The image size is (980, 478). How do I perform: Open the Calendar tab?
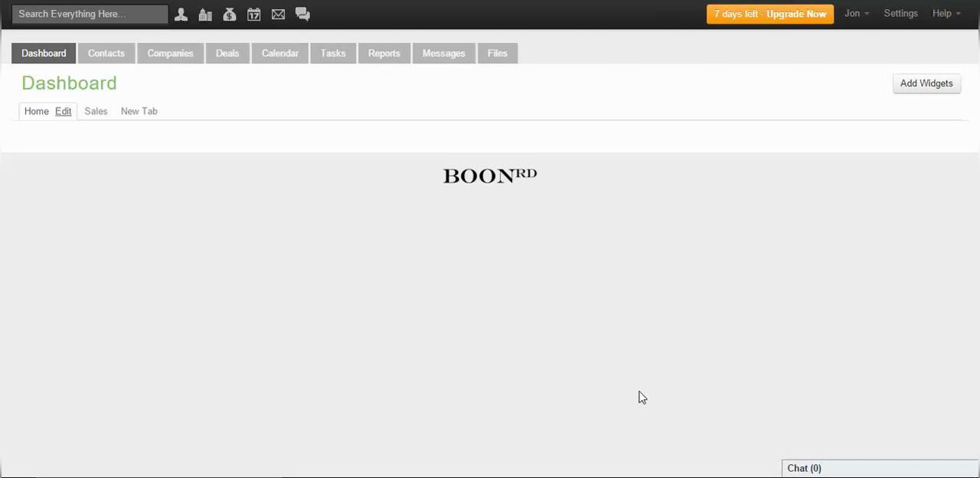coord(280,53)
